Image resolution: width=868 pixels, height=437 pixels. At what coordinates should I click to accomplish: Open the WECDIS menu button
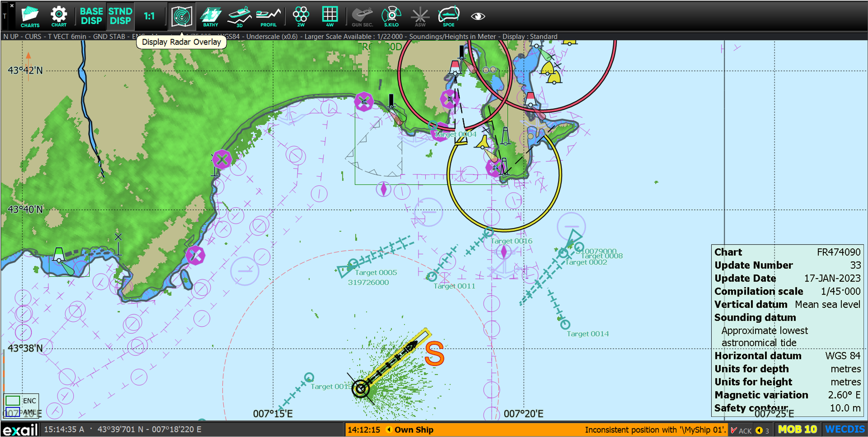[x=845, y=430]
